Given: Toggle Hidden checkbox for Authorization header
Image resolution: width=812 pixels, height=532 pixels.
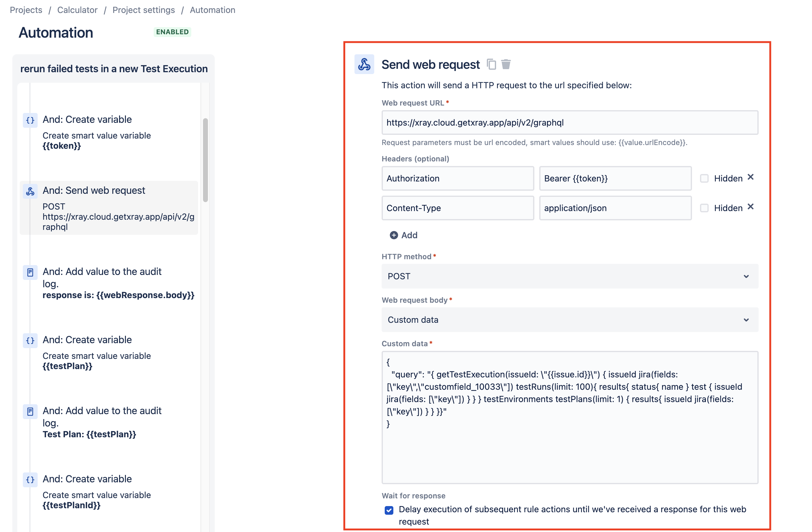Looking at the screenshot, I should click(704, 178).
